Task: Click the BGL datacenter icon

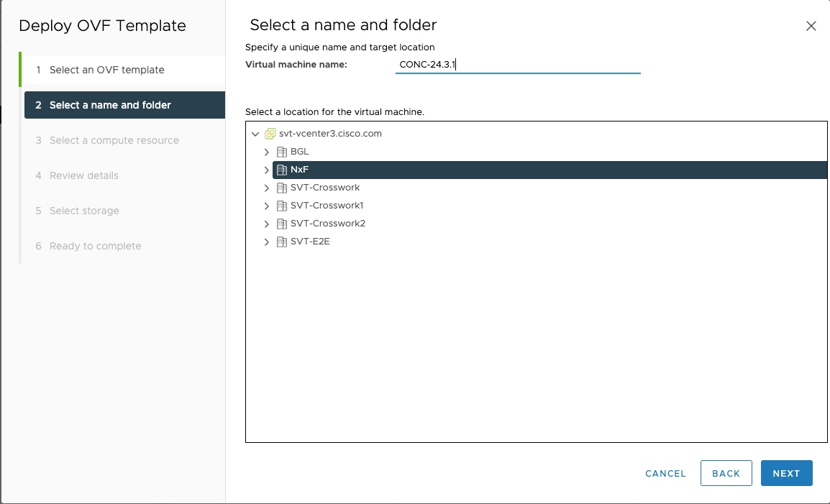Action: [282, 152]
